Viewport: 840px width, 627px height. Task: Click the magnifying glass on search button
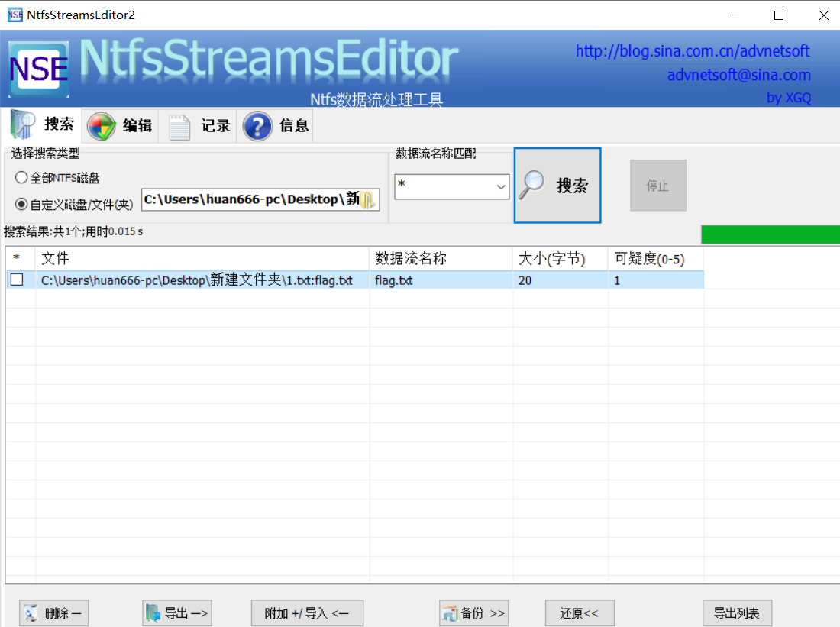point(531,185)
